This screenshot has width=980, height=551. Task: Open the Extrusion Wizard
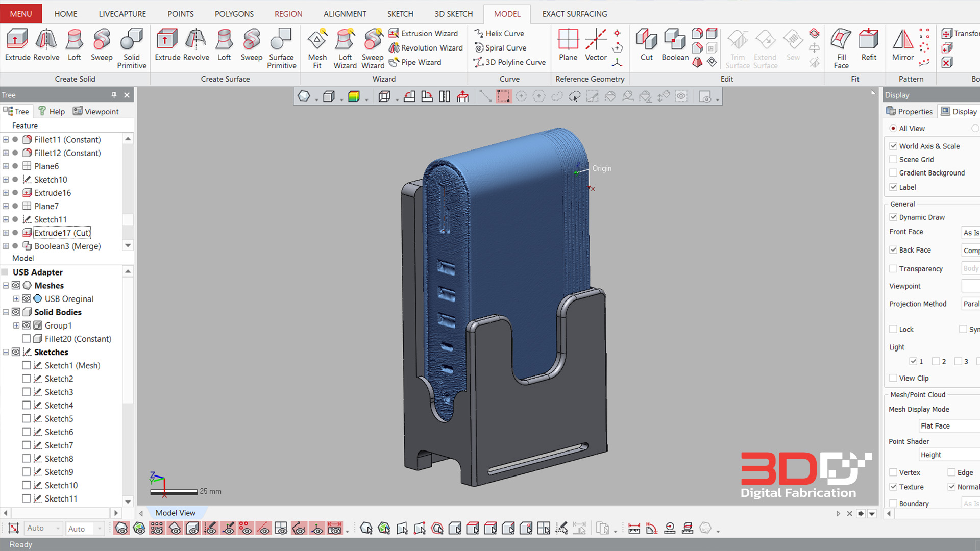pos(423,33)
